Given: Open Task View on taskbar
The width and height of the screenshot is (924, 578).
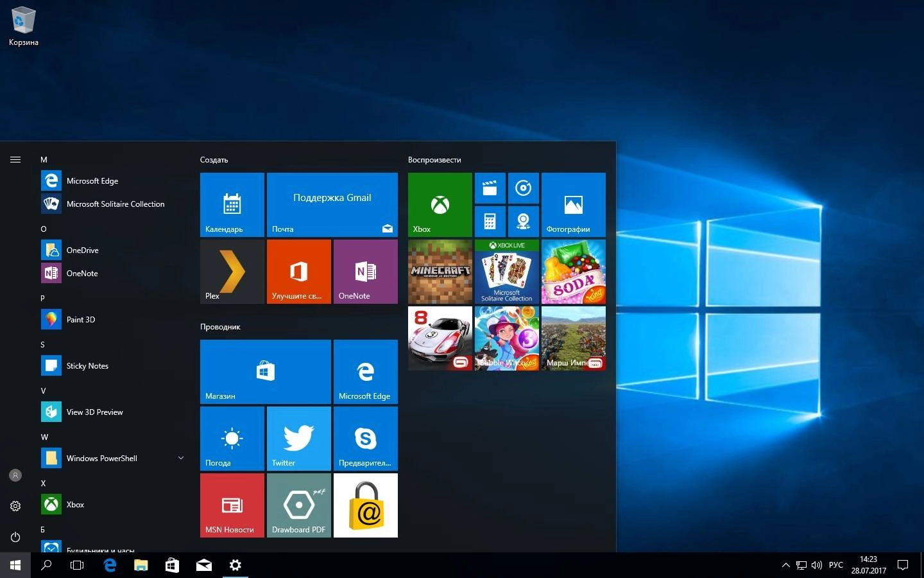Looking at the screenshot, I should [x=77, y=565].
